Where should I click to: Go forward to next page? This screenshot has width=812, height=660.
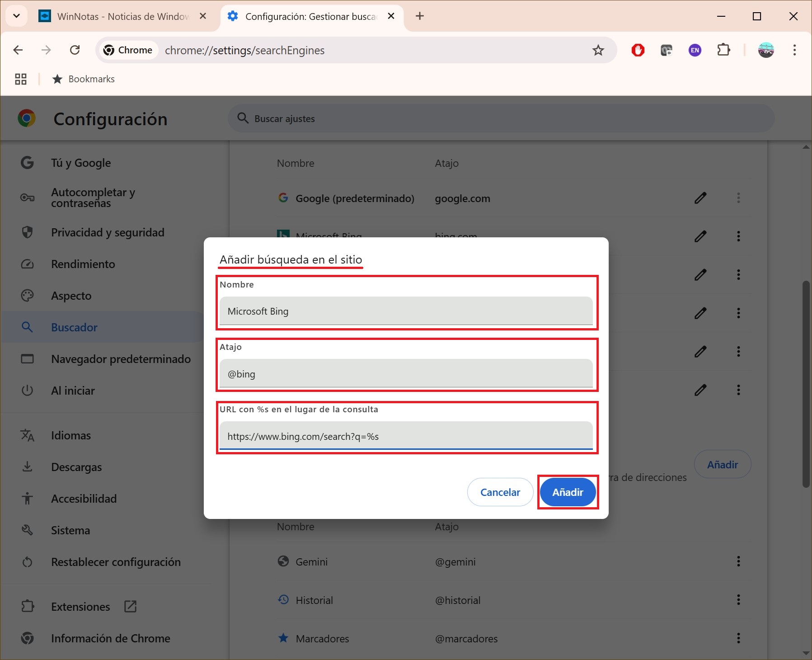(x=46, y=50)
